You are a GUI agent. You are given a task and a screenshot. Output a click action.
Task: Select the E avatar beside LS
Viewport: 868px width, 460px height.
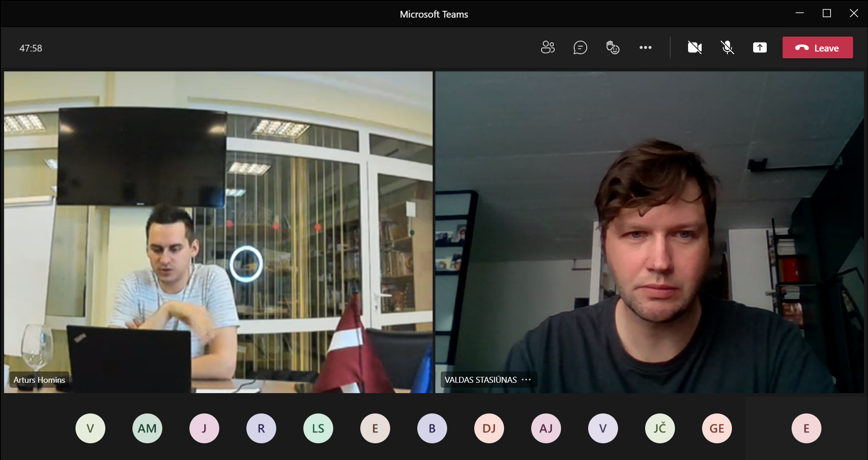click(375, 428)
